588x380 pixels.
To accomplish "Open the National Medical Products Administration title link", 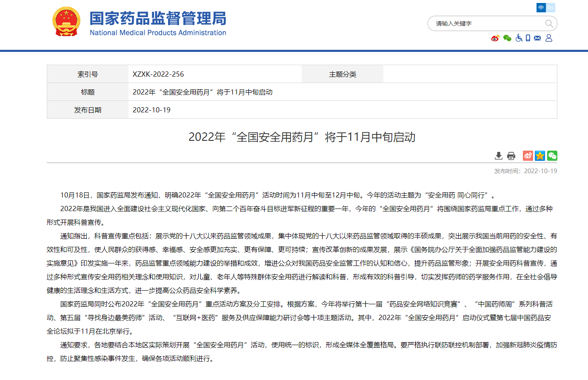I will tap(158, 23).
